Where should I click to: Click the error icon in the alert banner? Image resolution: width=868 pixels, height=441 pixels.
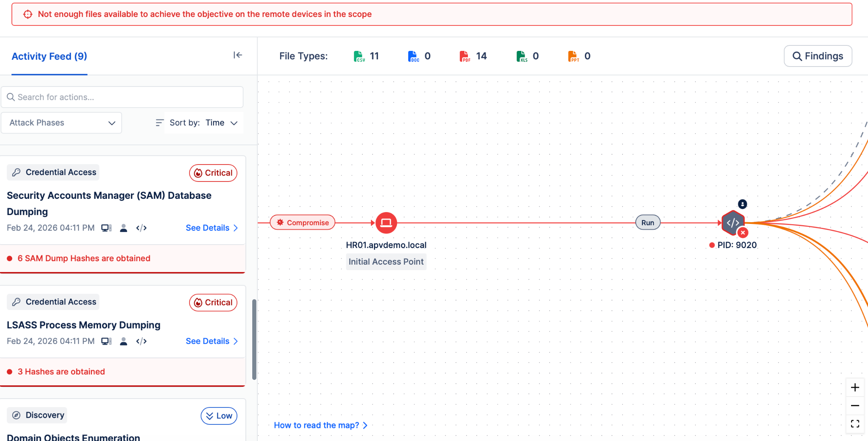click(28, 14)
